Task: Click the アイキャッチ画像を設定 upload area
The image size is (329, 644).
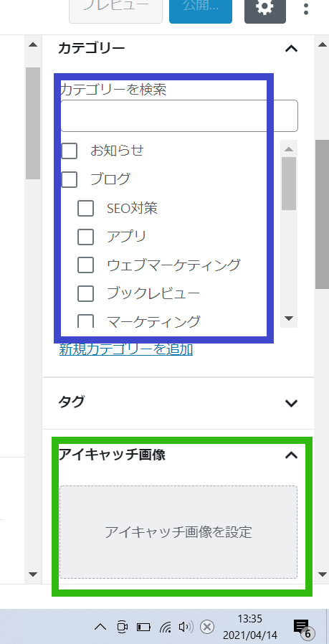Action: (178, 532)
